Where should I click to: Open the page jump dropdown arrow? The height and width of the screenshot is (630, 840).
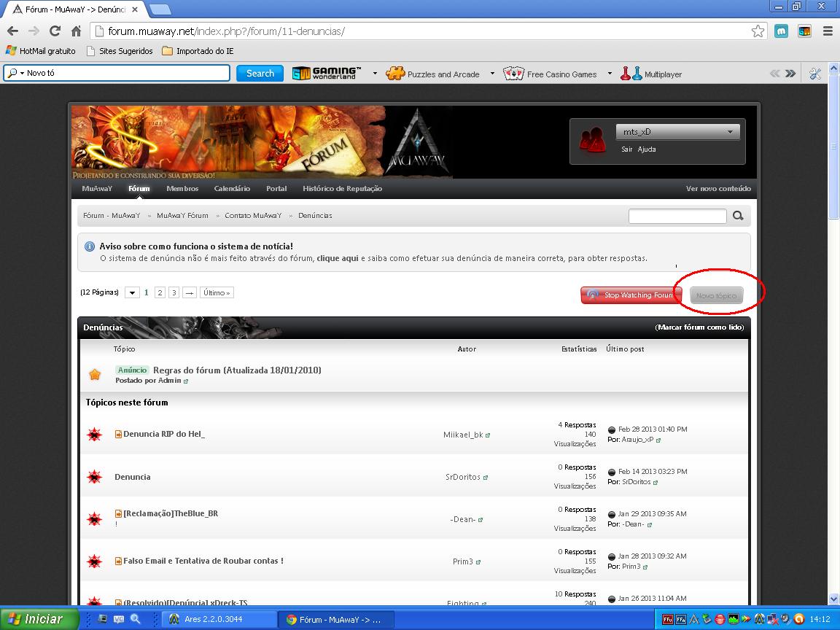point(132,293)
